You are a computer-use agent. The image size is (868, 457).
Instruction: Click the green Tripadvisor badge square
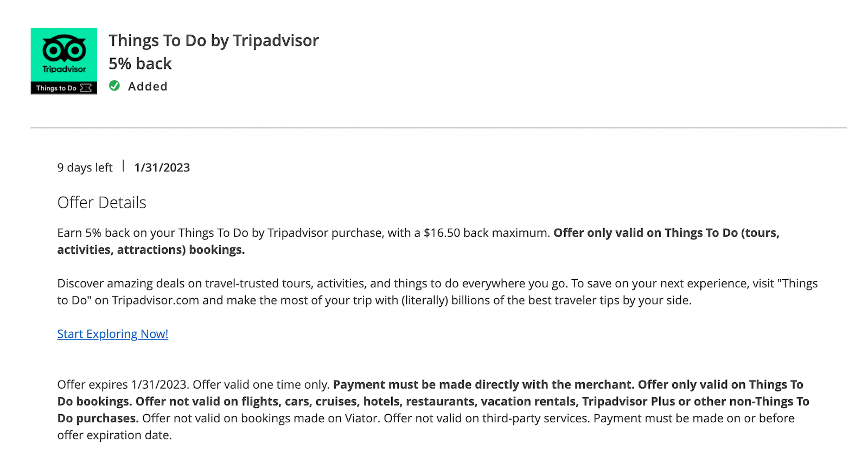pyautogui.click(x=63, y=53)
